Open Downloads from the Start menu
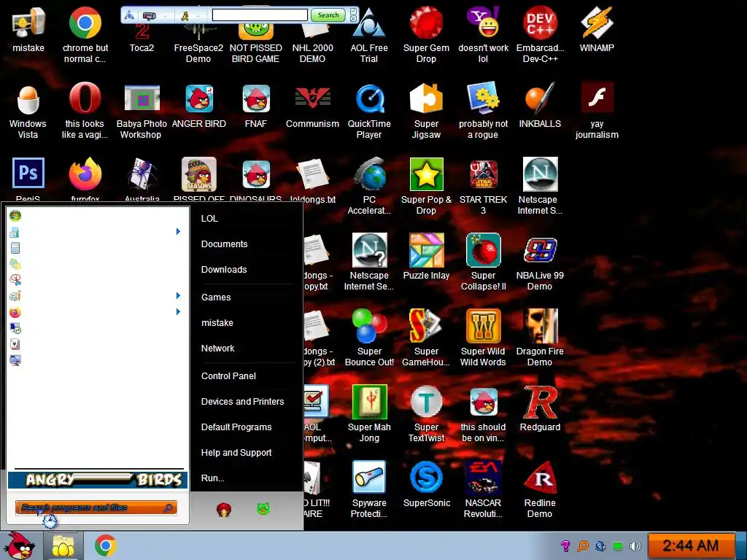 pos(224,270)
